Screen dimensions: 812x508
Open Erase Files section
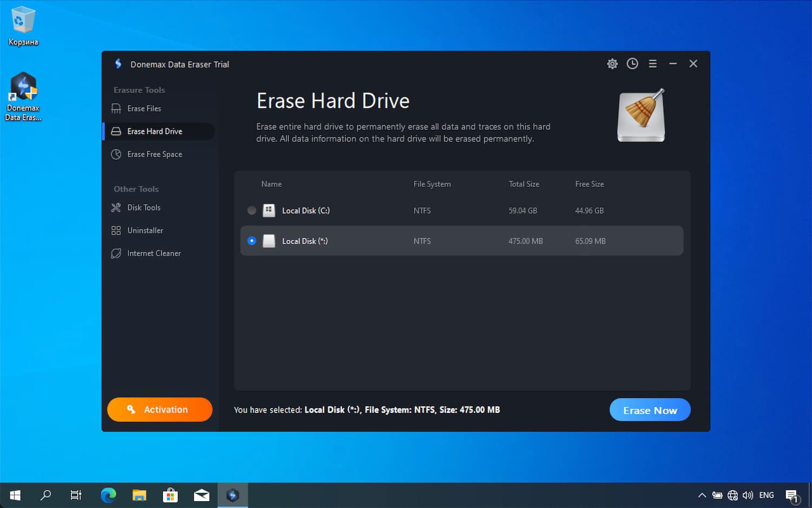pyautogui.click(x=159, y=108)
